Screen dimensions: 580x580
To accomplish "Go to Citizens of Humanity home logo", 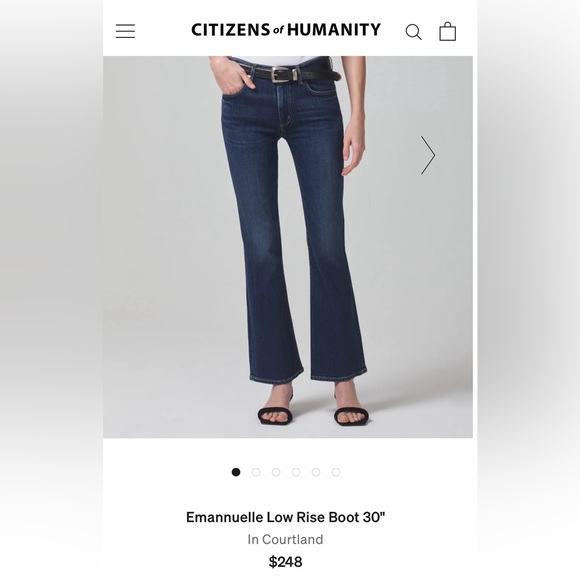I will 286,30.
